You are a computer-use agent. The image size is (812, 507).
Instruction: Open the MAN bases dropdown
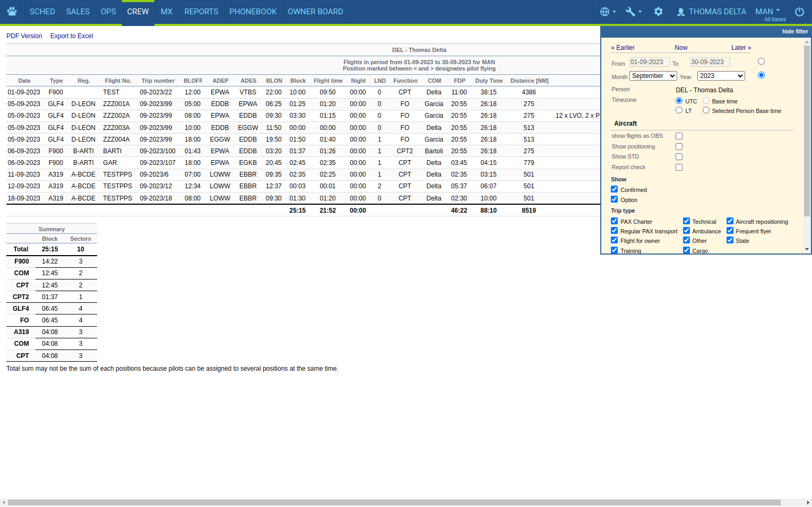pos(768,12)
